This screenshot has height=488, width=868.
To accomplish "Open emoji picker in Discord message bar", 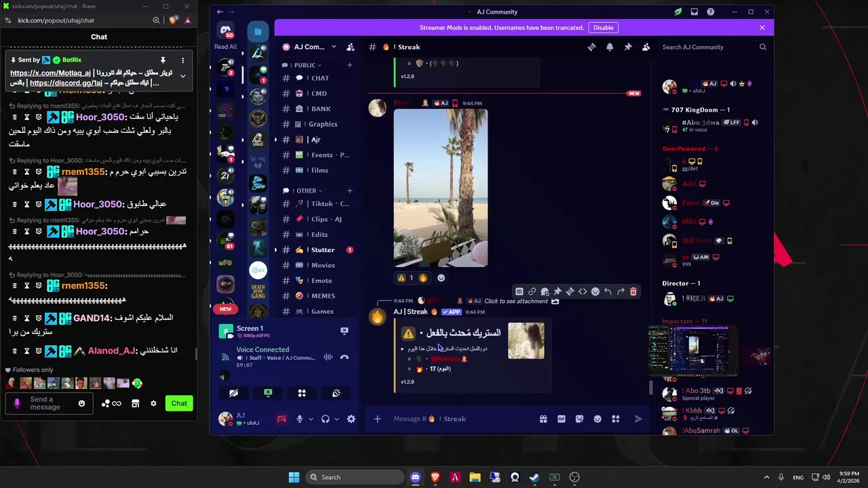I will click(x=597, y=419).
